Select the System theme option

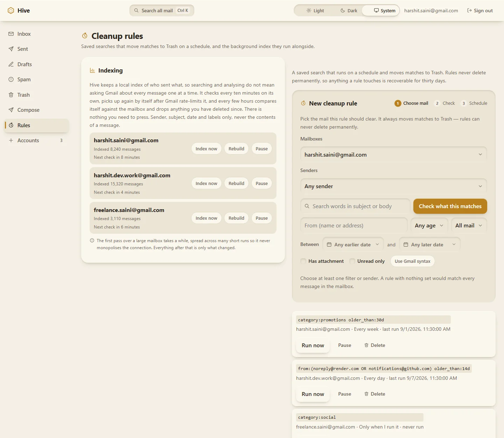pos(381,11)
